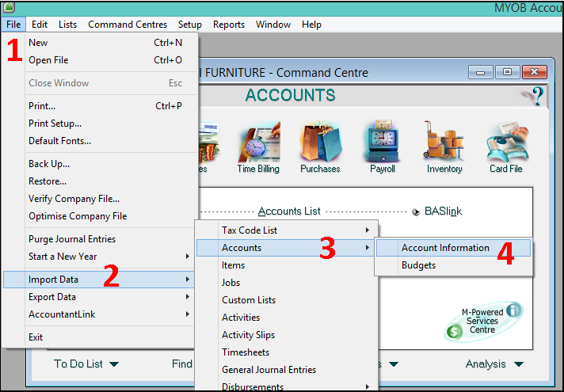Select Timesheets import option
This screenshot has width=564, height=392.
click(x=286, y=352)
